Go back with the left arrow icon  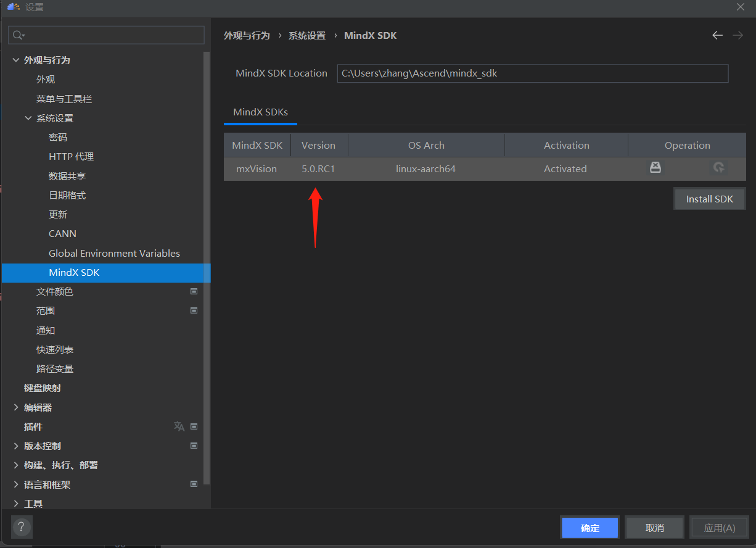tap(717, 35)
